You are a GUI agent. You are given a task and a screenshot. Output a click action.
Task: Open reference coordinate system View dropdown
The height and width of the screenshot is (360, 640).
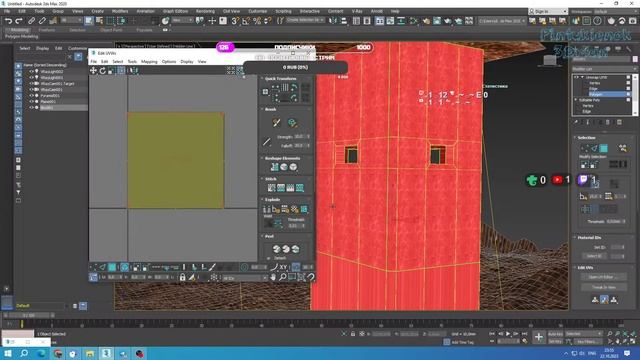point(182,20)
